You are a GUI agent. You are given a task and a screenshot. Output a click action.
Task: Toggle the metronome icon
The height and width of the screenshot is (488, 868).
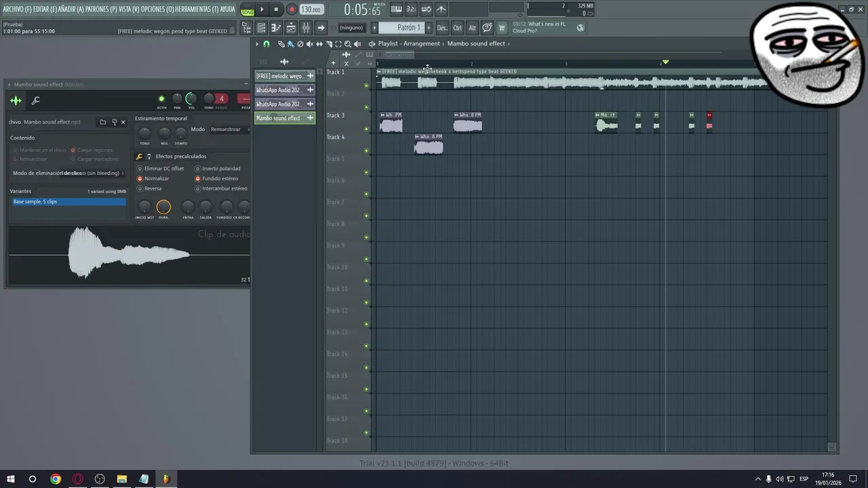(x=441, y=9)
